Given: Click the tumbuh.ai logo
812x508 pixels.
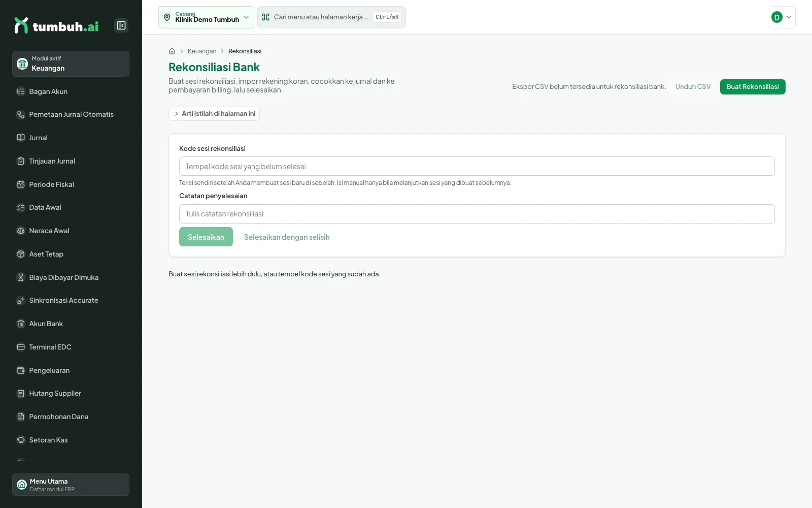Looking at the screenshot, I should click(56, 25).
